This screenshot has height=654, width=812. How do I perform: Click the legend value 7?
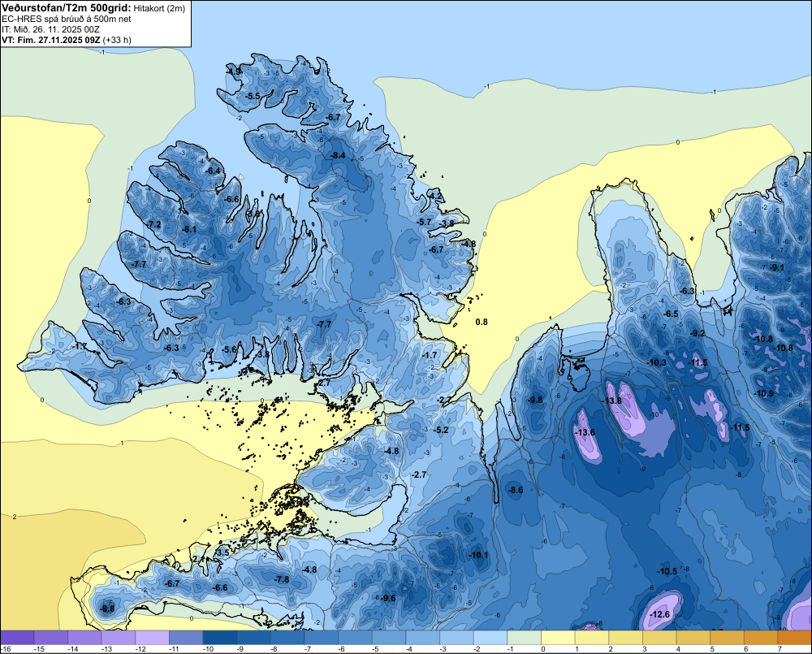(x=780, y=649)
